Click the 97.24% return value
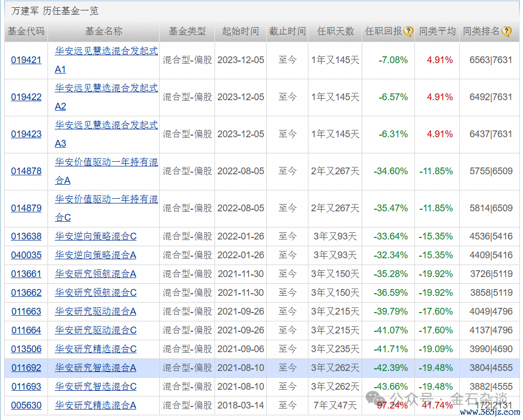524x420 pixels. (392, 405)
